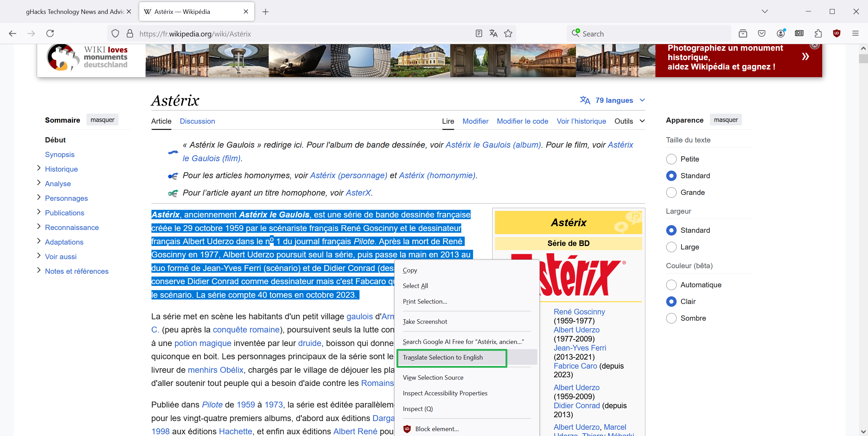The width and height of the screenshot is (868, 436).
Task: Open the Firefox View containers icon
Action: [743, 33]
